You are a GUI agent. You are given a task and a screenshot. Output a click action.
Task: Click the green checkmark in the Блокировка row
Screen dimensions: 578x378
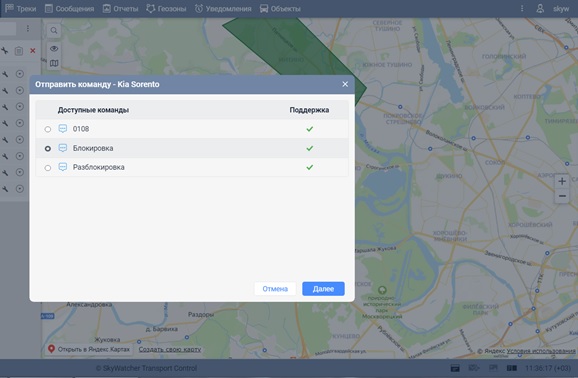pyautogui.click(x=310, y=148)
